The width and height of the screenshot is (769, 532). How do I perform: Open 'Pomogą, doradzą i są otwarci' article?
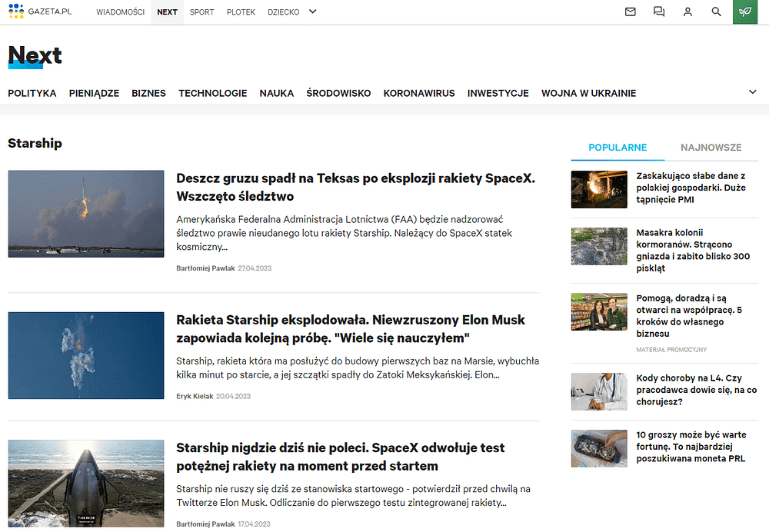point(689,316)
